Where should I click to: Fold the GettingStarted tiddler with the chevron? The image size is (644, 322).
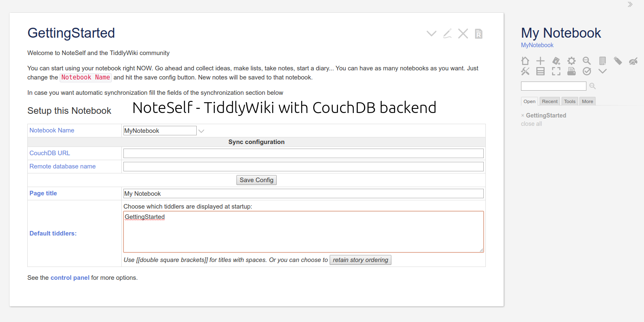pyautogui.click(x=431, y=33)
